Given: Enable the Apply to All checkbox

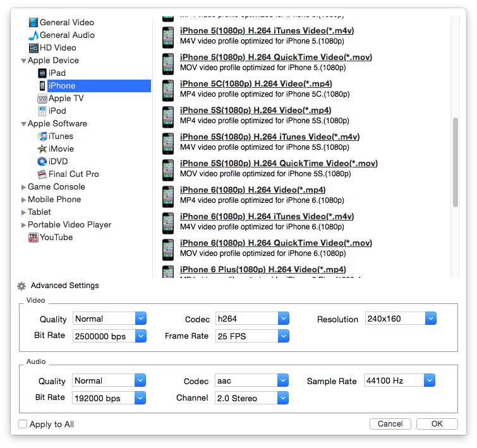Looking at the screenshot, I should [23, 424].
